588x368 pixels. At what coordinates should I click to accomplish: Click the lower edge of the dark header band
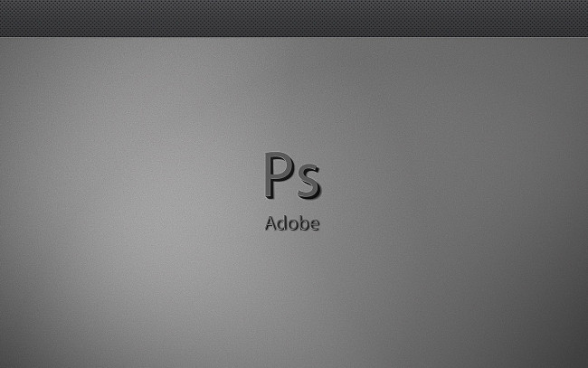[291, 34]
